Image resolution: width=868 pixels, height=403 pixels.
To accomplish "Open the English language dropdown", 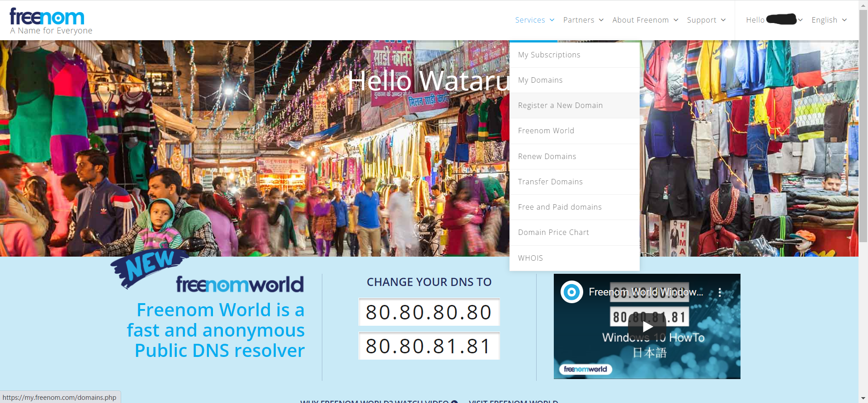I will (x=829, y=20).
